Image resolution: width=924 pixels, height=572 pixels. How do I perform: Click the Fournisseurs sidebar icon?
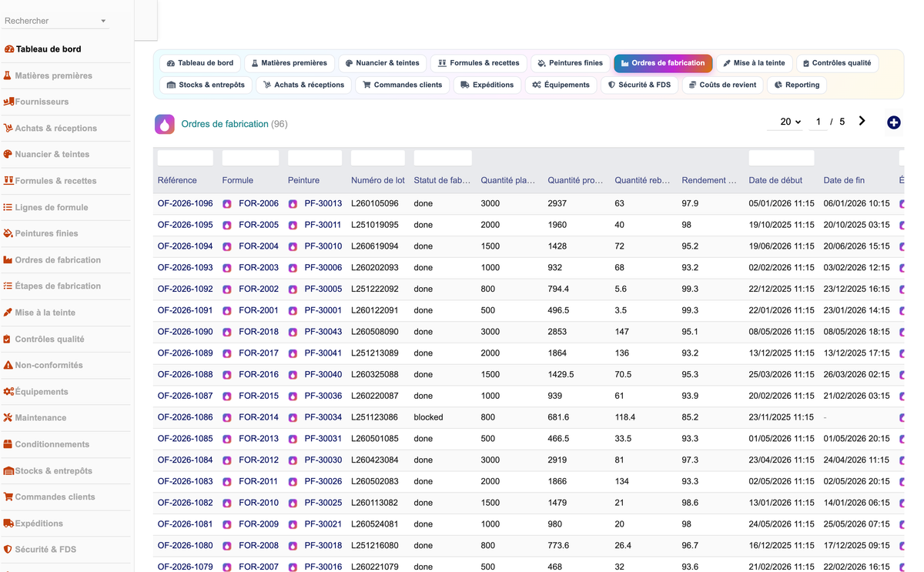(x=8, y=102)
